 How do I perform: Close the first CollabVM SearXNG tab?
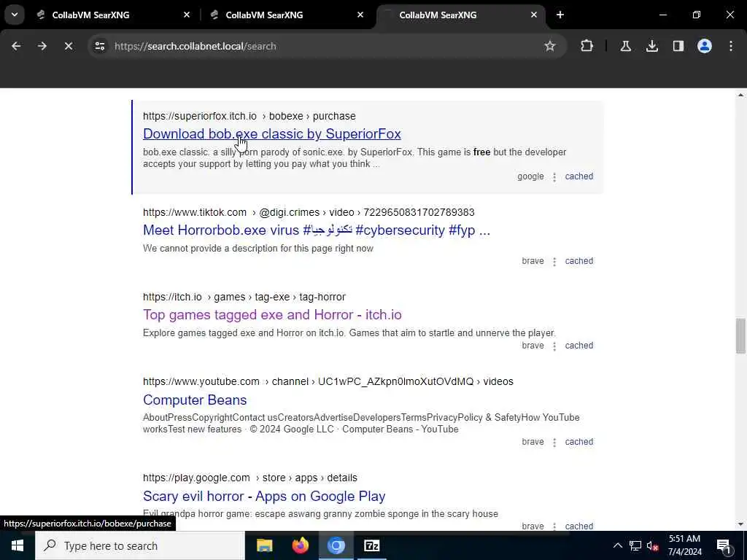click(187, 15)
